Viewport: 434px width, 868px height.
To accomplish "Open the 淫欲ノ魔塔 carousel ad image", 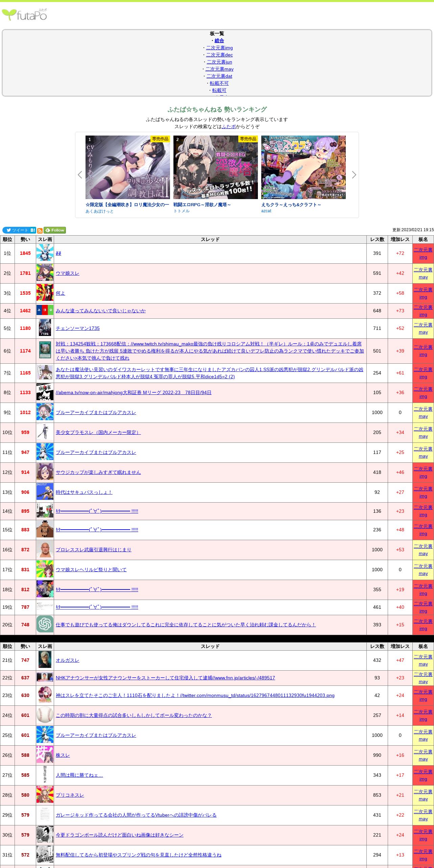I will tap(216, 167).
